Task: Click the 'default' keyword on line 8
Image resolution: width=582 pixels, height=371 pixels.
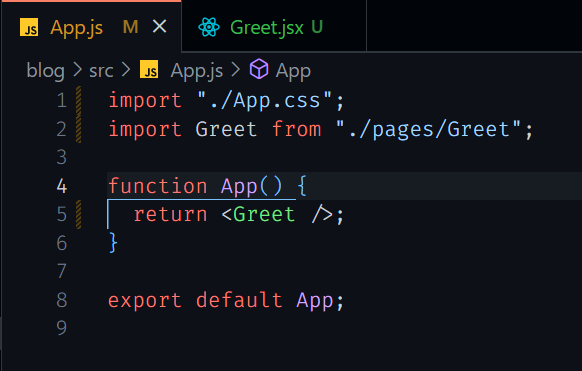Action: [x=239, y=300]
